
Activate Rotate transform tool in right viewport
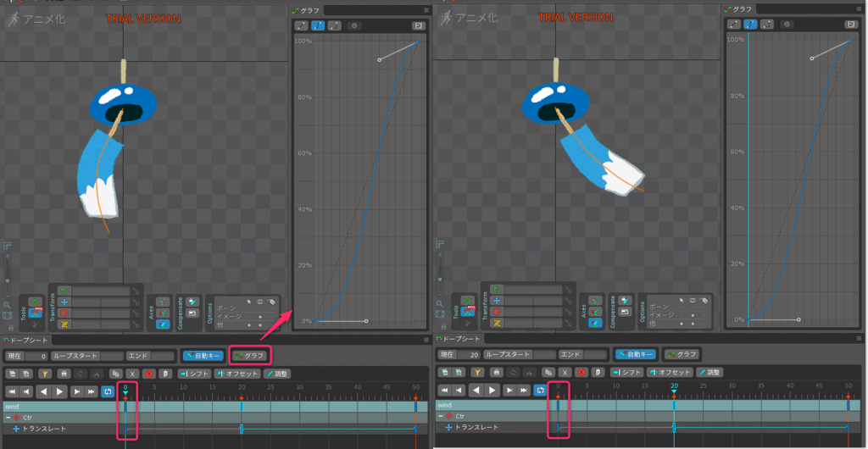coord(497,289)
